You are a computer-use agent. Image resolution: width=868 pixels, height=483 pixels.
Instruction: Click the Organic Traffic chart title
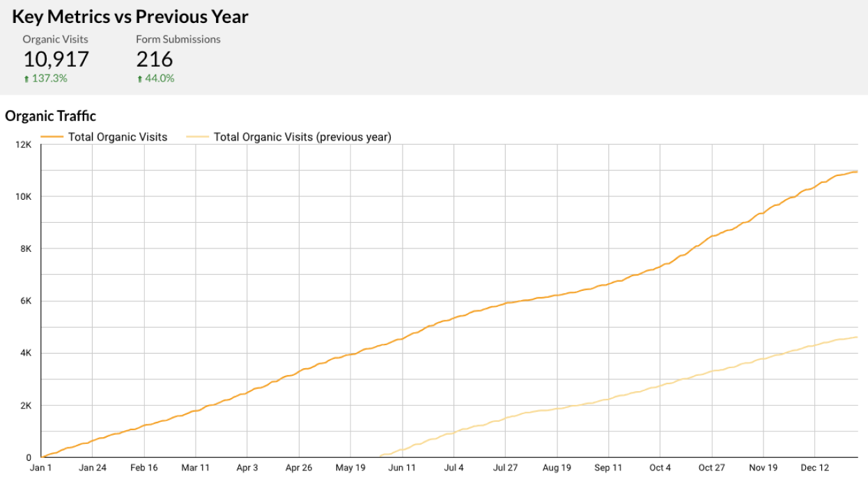[x=50, y=116]
